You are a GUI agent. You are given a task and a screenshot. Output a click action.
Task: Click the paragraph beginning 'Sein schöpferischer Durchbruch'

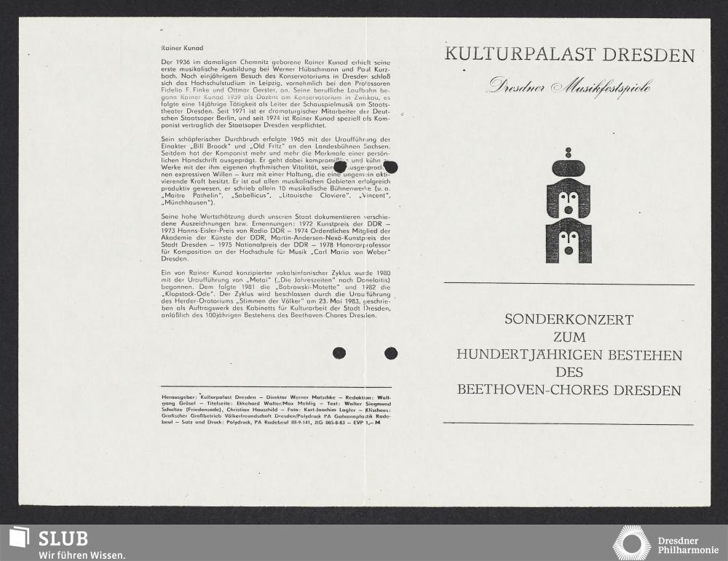[276, 171]
